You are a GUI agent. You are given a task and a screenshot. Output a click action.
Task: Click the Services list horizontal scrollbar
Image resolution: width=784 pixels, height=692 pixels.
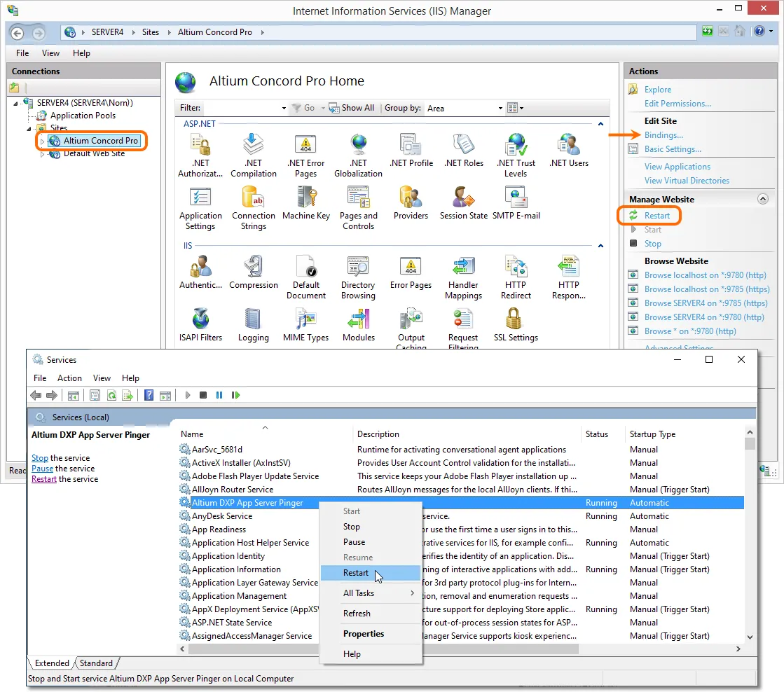click(383, 649)
